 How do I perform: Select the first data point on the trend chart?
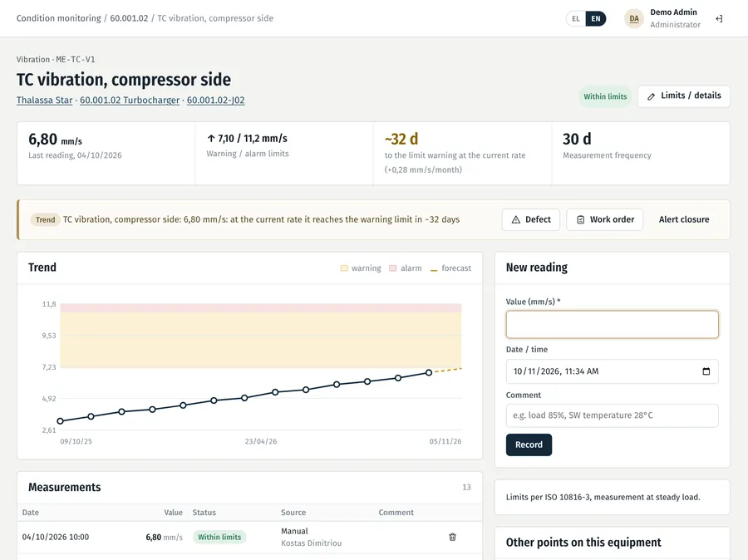pyautogui.click(x=60, y=420)
